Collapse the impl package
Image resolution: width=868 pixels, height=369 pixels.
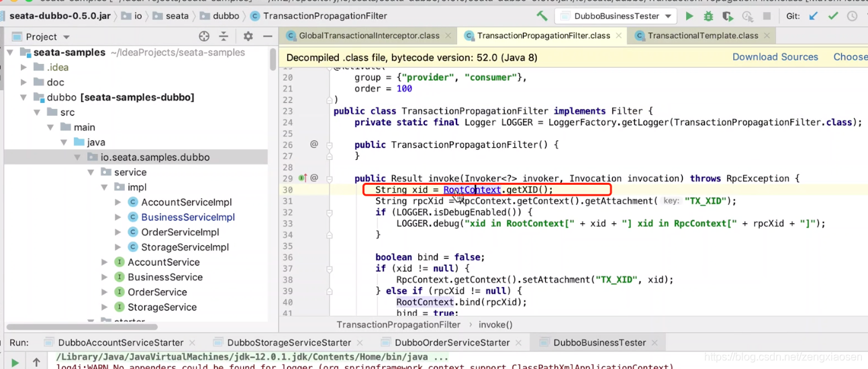(x=104, y=187)
